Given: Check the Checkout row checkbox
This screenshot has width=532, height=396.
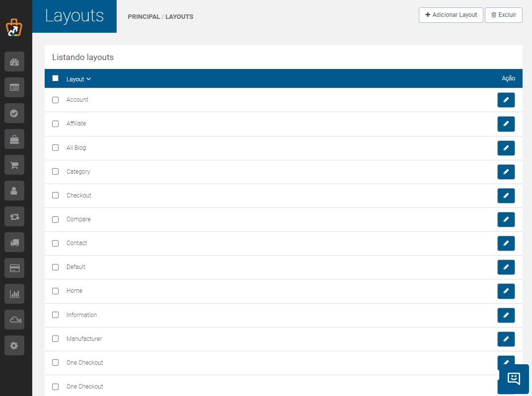Looking at the screenshot, I should (55, 196).
